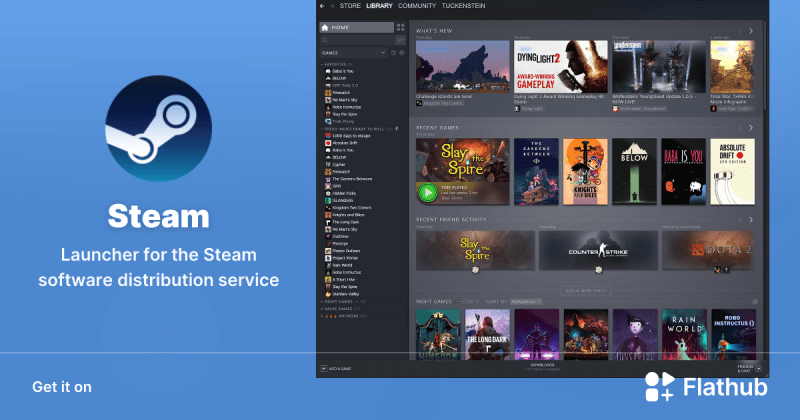
Task: Open Absolute Drift cover in Recent Games
Action: 733,171
